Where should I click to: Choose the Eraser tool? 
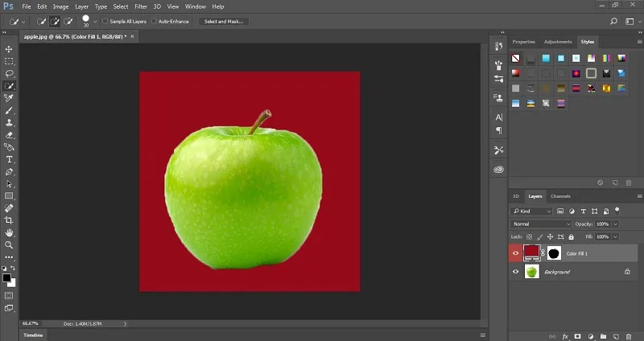click(9, 134)
